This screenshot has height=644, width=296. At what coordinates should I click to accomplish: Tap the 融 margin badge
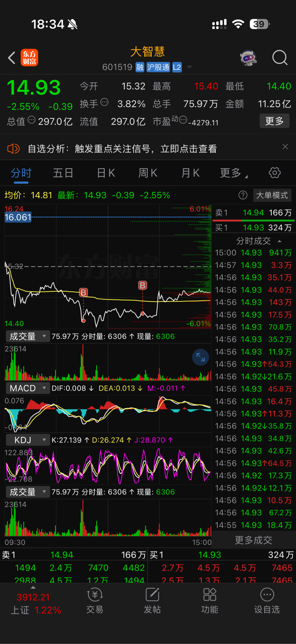(140, 67)
